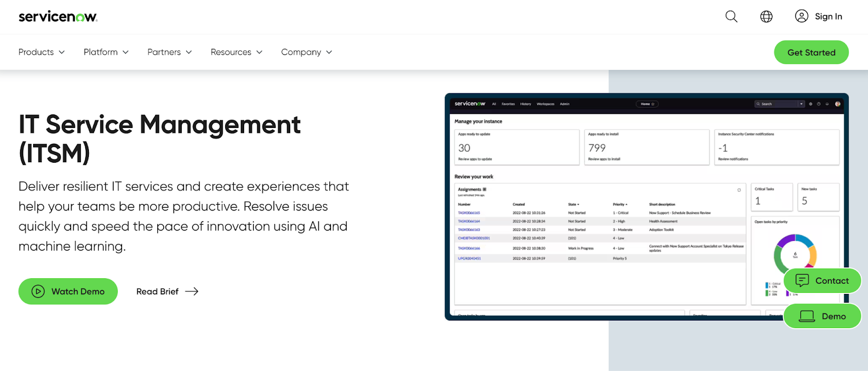
Task: Open the site search magnifier icon
Action: tap(731, 16)
